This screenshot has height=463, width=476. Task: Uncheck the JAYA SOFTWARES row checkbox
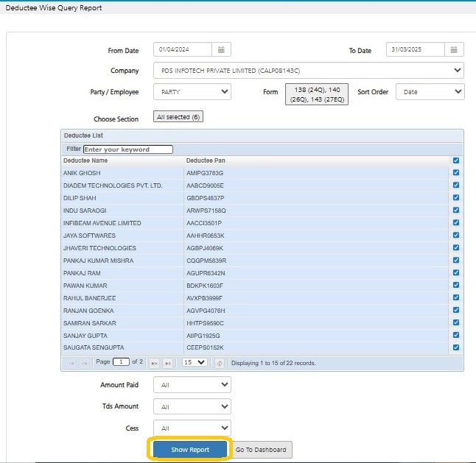456,235
